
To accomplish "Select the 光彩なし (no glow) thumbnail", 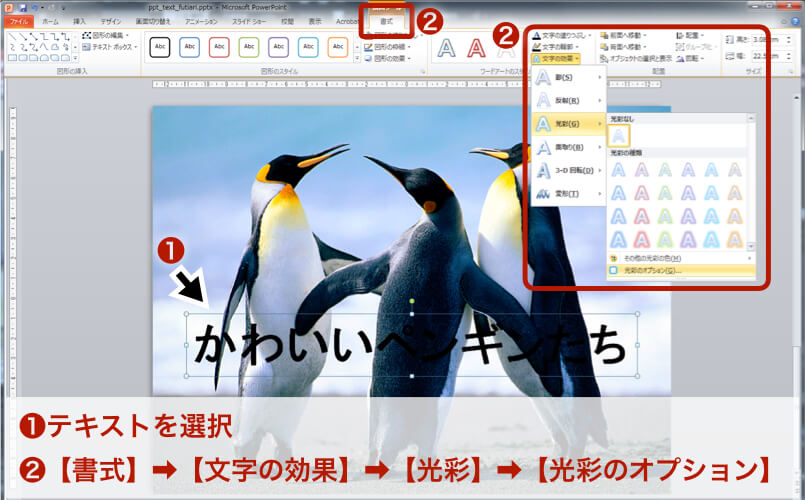I will pos(619,136).
